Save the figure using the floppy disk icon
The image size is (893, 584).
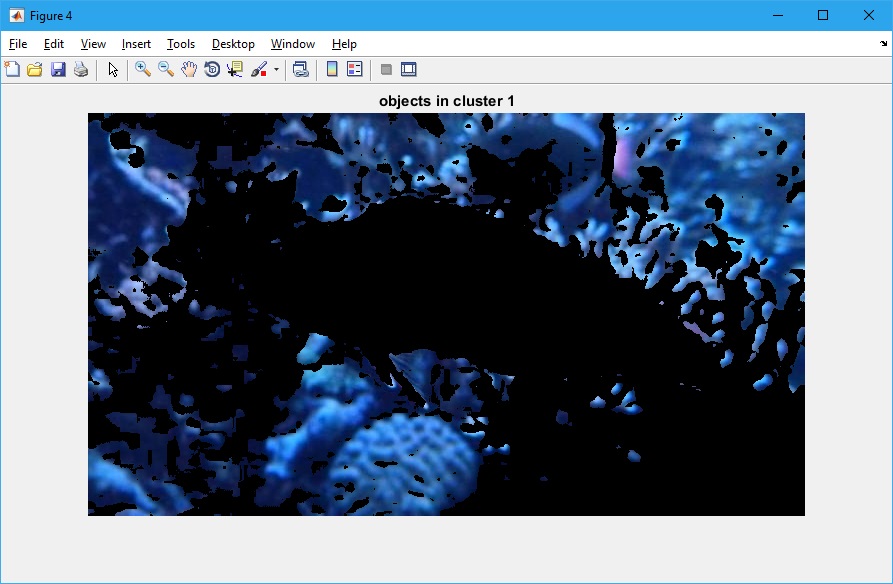(58, 69)
